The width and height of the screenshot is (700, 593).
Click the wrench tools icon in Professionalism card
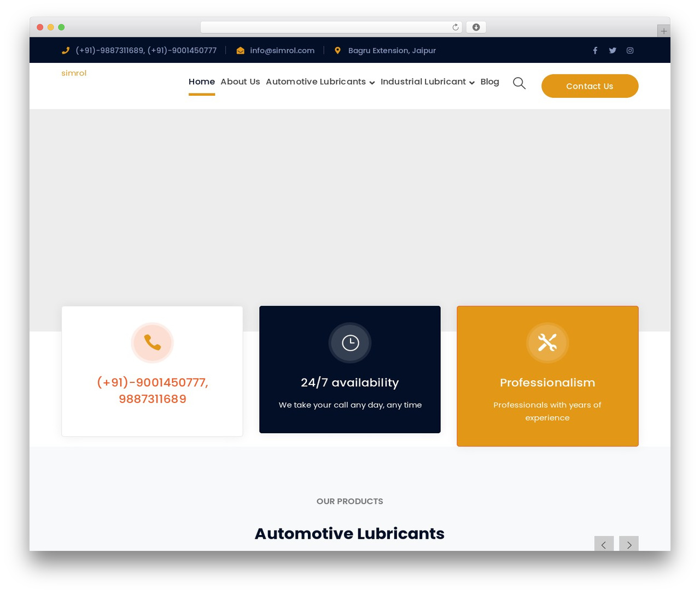[x=547, y=342]
